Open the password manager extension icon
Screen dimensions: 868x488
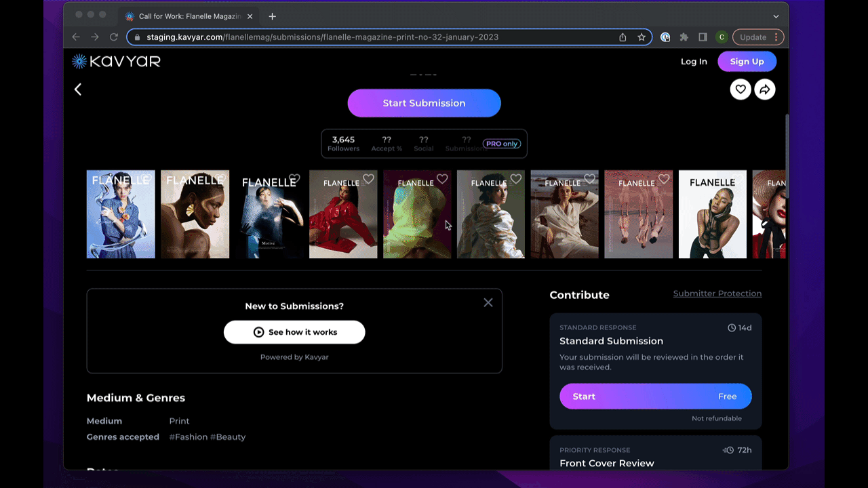666,37
